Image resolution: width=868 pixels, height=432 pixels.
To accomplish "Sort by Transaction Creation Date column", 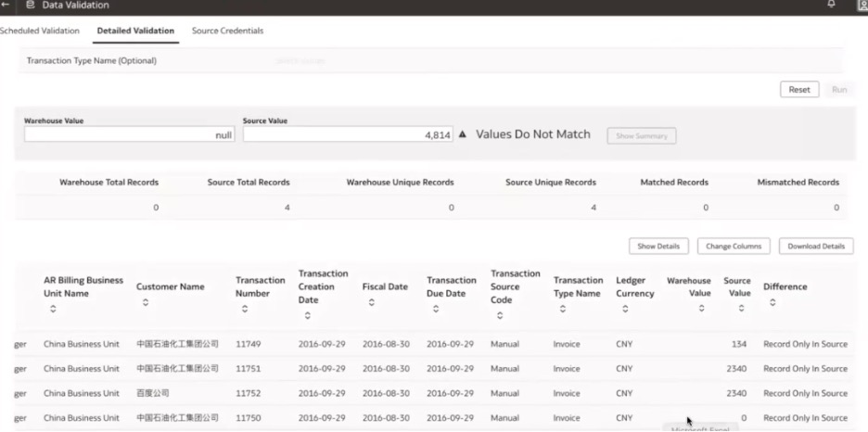I will [x=308, y=315].
